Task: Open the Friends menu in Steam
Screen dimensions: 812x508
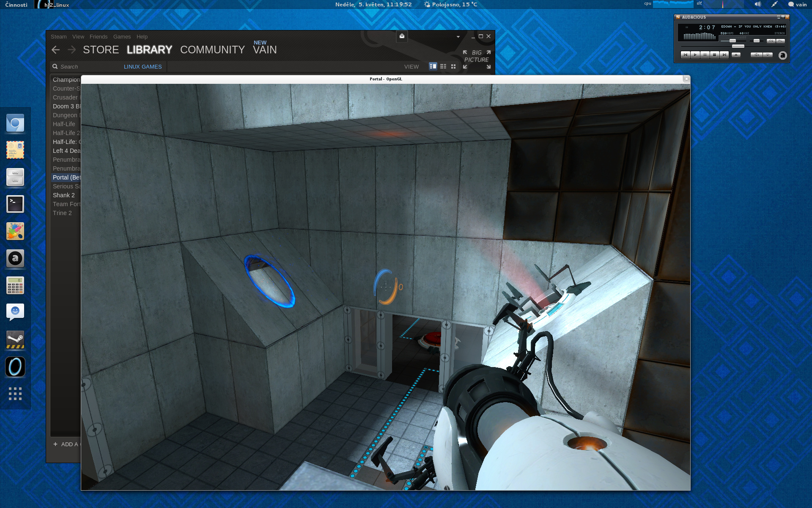Action: (x=99, y=37)
